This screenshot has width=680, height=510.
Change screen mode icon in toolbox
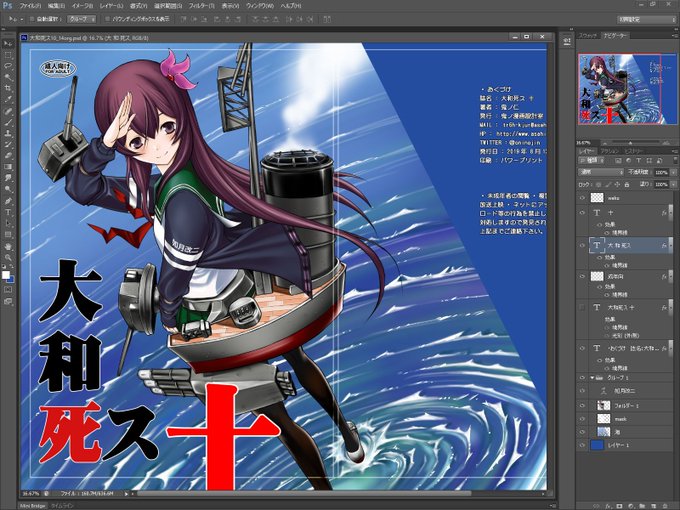pyautogui.click(x=8, y=301)
